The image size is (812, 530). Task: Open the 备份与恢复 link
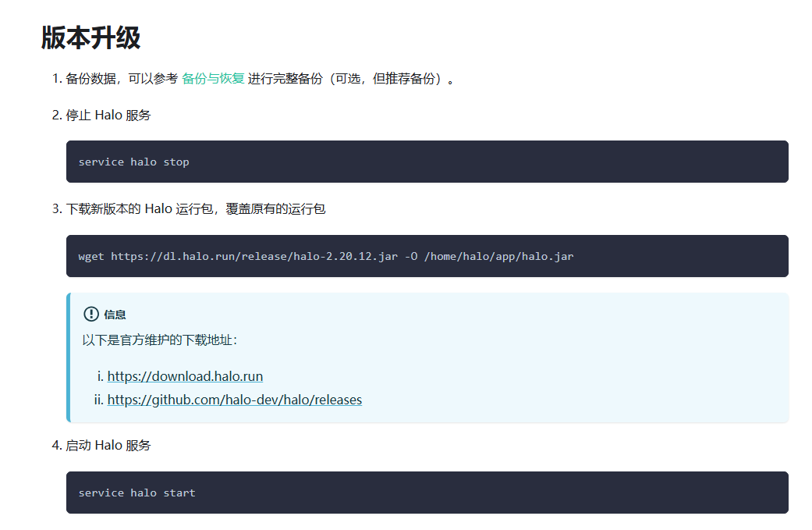point(213,79)
